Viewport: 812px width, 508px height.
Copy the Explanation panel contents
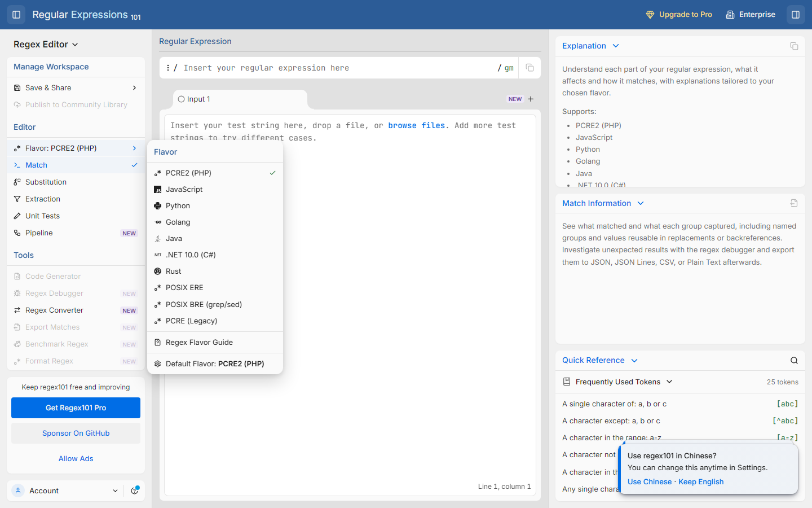click(794, 46)
